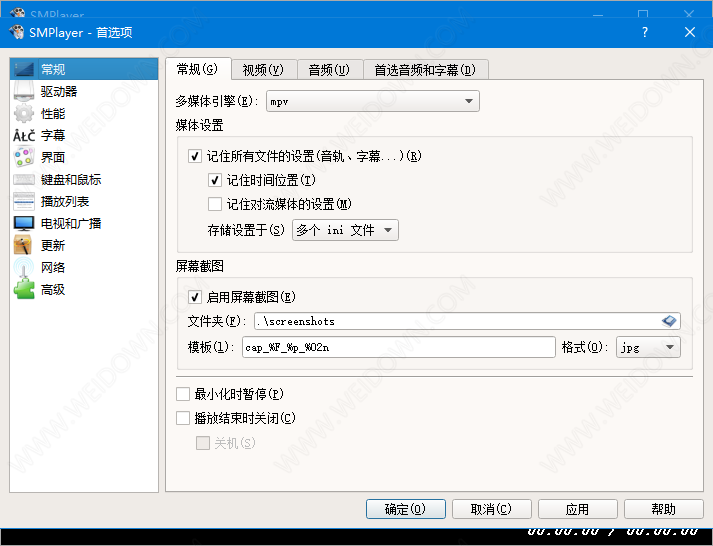Click the 媒体设置 section heading
Image resolution: width=713 pixels, height=546 pixels.
click(x=200, y=125)
